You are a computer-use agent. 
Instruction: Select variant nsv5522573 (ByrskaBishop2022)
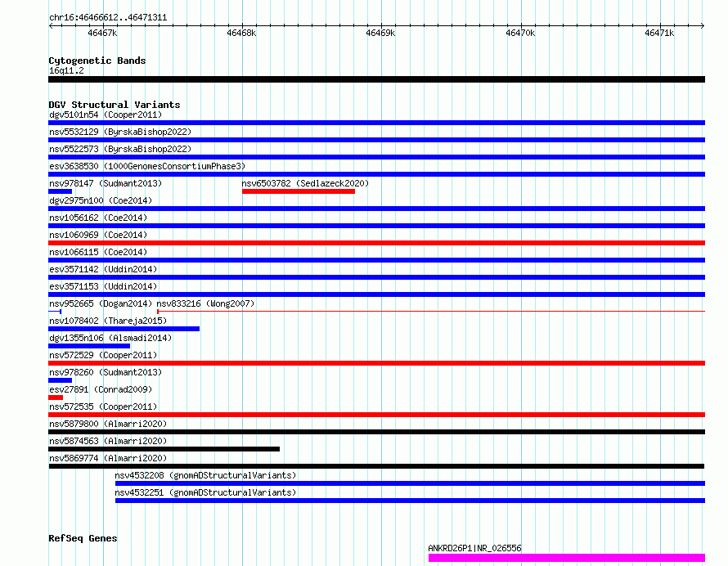120,149
